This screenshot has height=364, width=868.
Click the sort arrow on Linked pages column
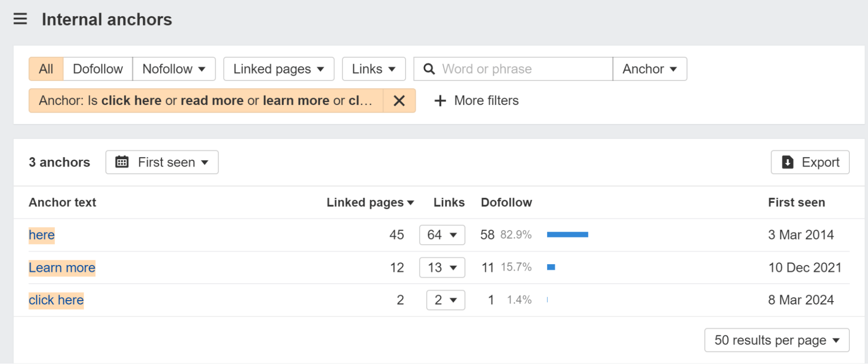click(410, 202)
